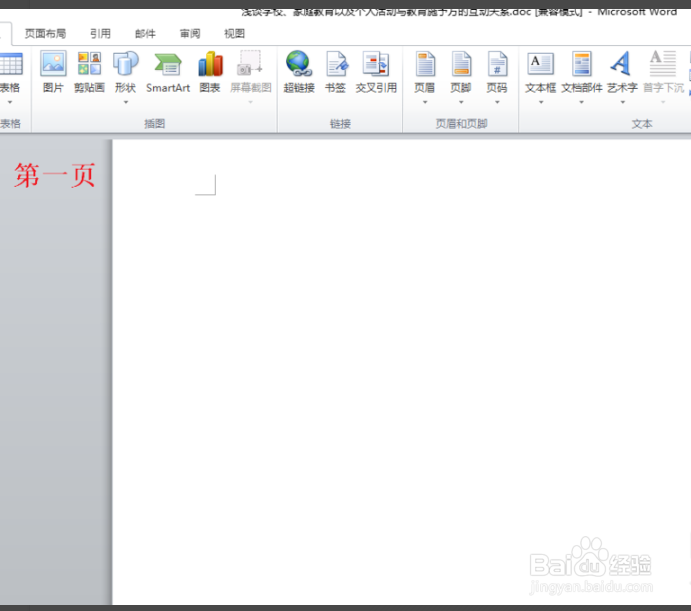691x611 pixels.
Task: Click the 首字下沉 drop cap icon
Action: (x=663, y=64)
